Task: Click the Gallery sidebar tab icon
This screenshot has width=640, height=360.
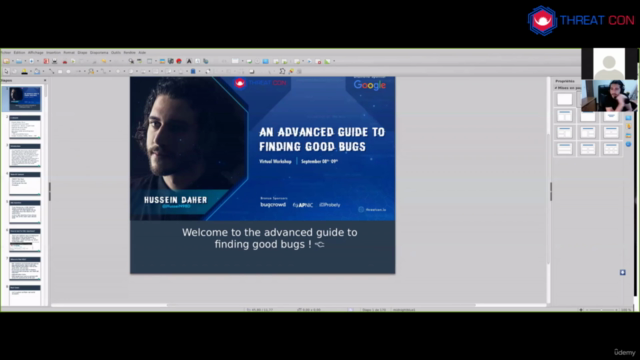Action: (628, 135)
